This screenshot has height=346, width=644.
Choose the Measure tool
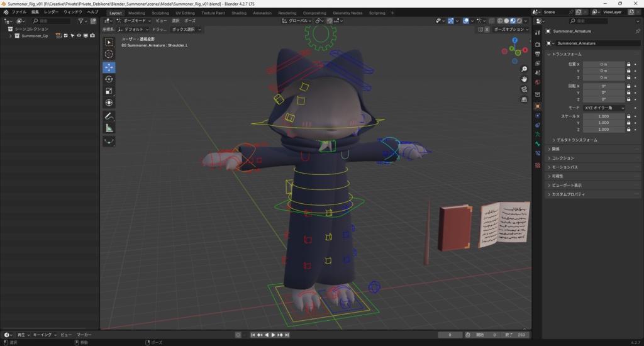click(109, 128)
